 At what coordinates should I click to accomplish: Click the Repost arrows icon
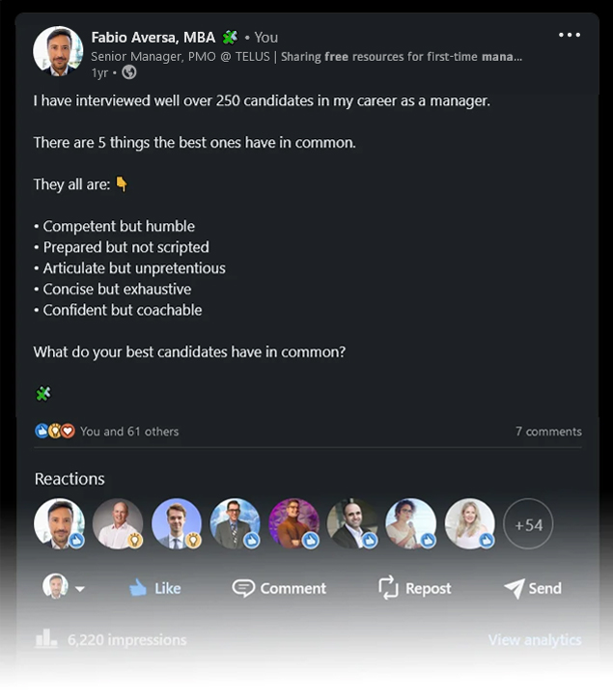click(x=388, y=587)
